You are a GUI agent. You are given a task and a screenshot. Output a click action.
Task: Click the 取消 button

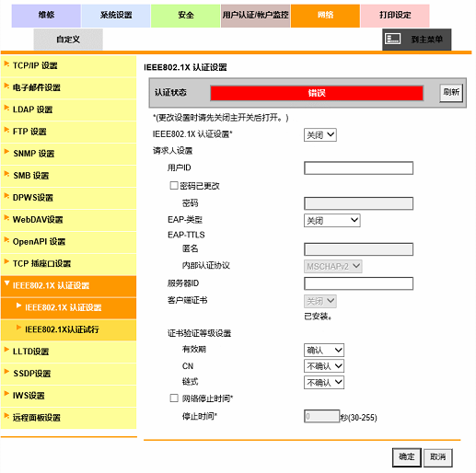(x=438, y=457)
